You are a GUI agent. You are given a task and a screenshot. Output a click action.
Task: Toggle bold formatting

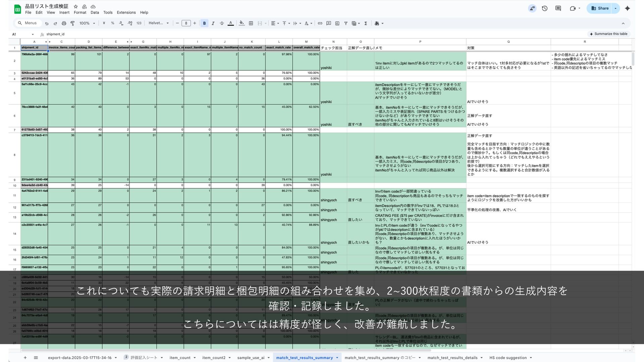pos(204,23)
